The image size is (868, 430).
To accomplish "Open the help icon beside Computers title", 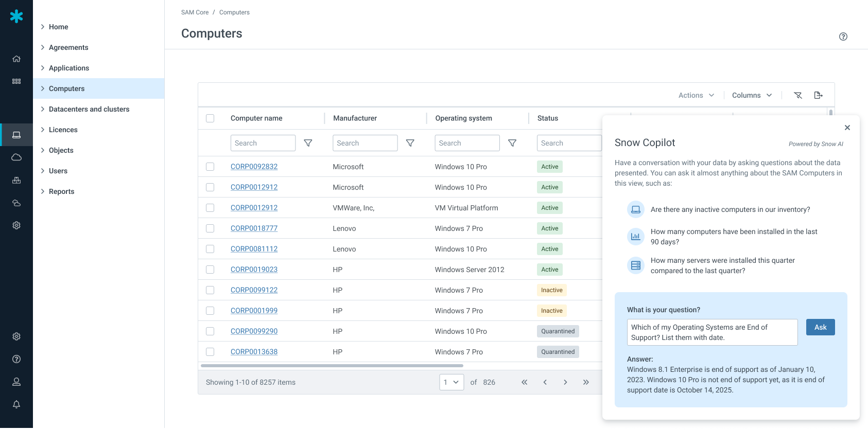I will pos(843,37).
